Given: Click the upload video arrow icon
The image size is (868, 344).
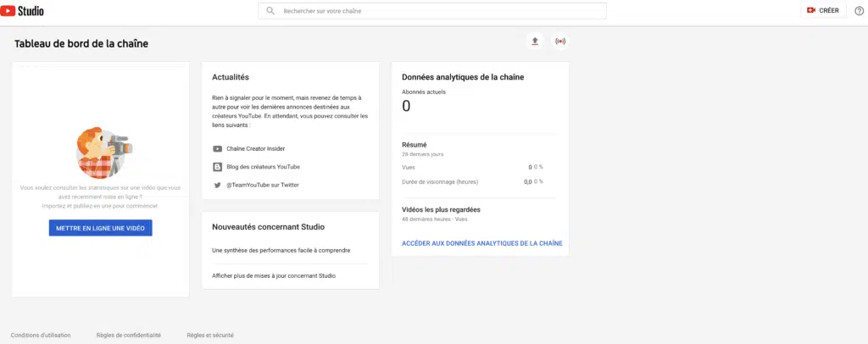Looking at the screenshot, I should (x=534, y=41).
